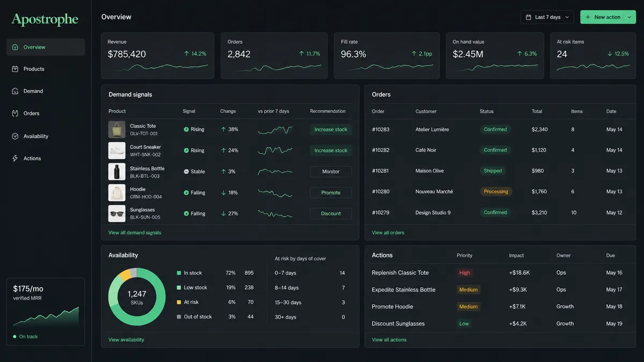Select the Stainless Bottle product image

pos(117,172)
